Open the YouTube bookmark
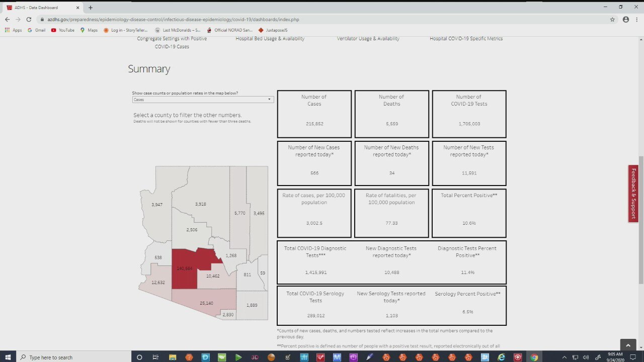The height and width of the screenshot is (362, 644). pyautogui.click(x=63, y=30)
